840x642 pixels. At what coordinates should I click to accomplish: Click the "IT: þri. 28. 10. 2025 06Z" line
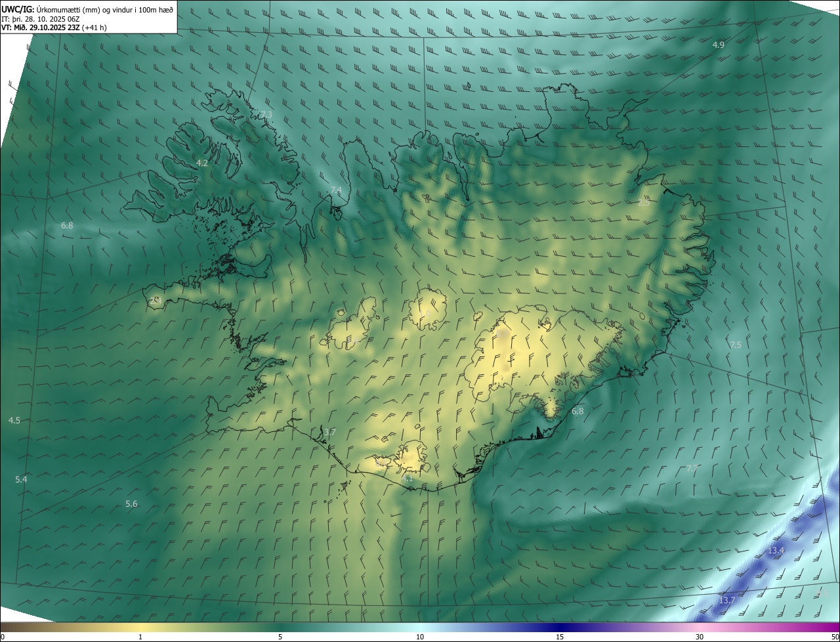point(41,18)
